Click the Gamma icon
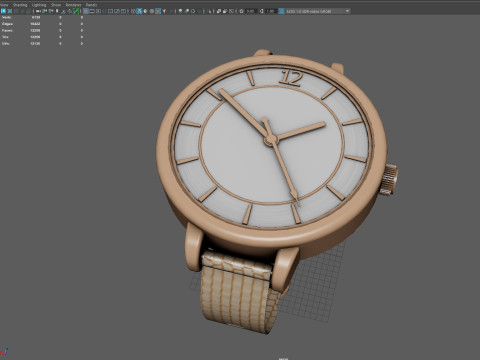 [x=261, y=11]
